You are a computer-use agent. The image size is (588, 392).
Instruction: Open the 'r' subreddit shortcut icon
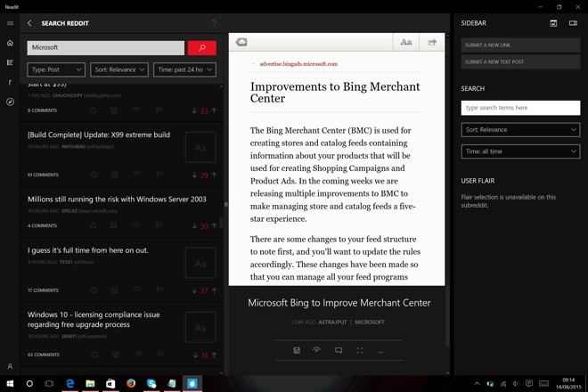[10, 82]
